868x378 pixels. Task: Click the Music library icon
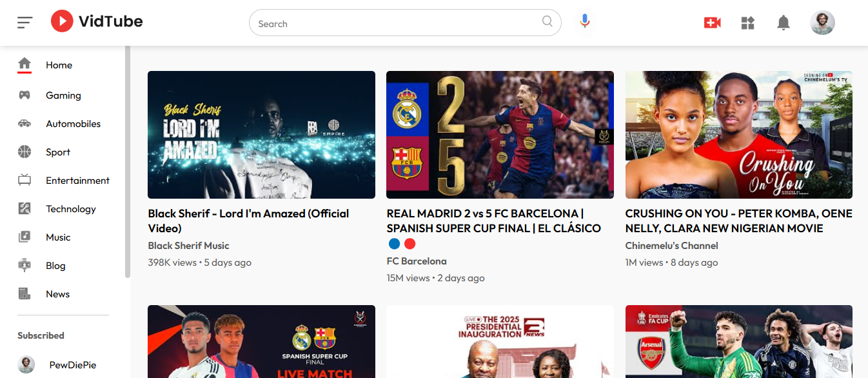point(25,237)
